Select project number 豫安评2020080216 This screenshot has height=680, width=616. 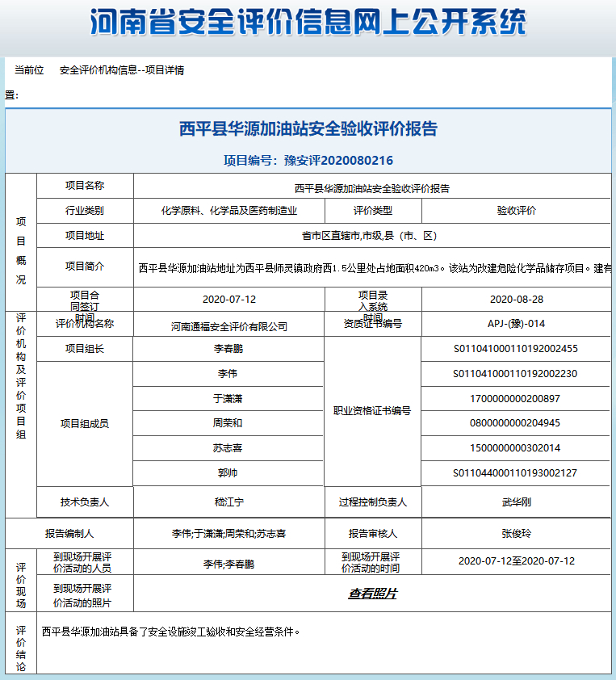pyautogui.click(x=338, y=161)
